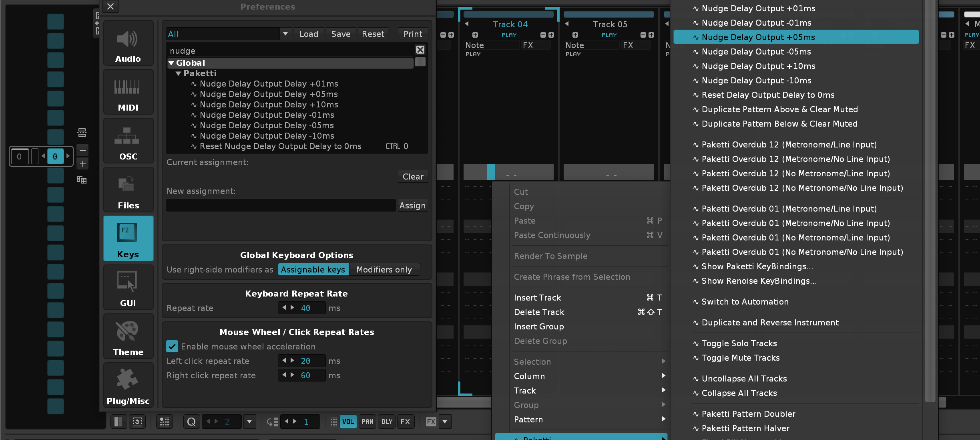Choose Insert Track from context menu
980x440 pixels.
coord(537,298)
